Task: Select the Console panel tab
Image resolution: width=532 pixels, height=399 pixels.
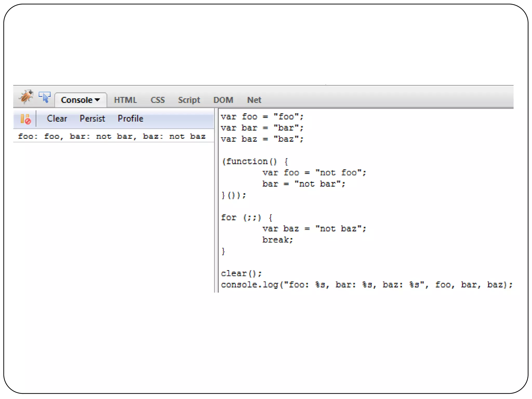Action: (x=77, y=100)
